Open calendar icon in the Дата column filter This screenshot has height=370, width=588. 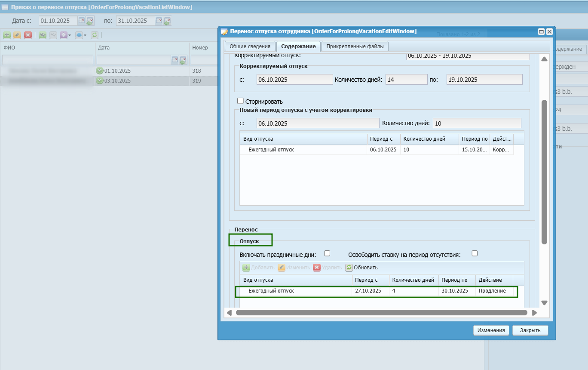[175, 60]
